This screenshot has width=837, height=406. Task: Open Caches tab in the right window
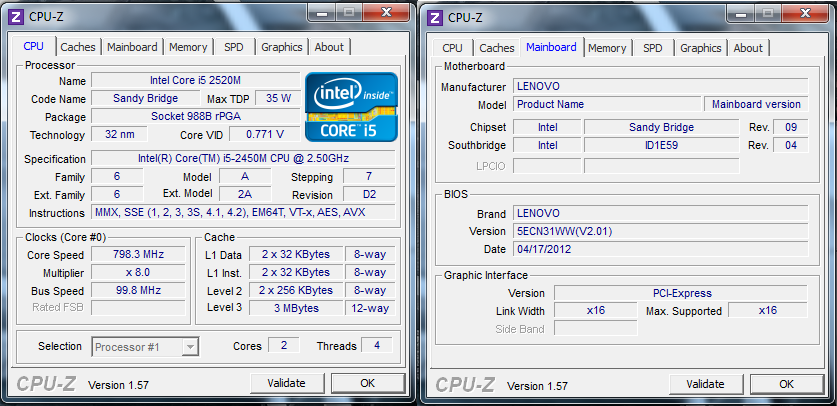pos(496,48)
